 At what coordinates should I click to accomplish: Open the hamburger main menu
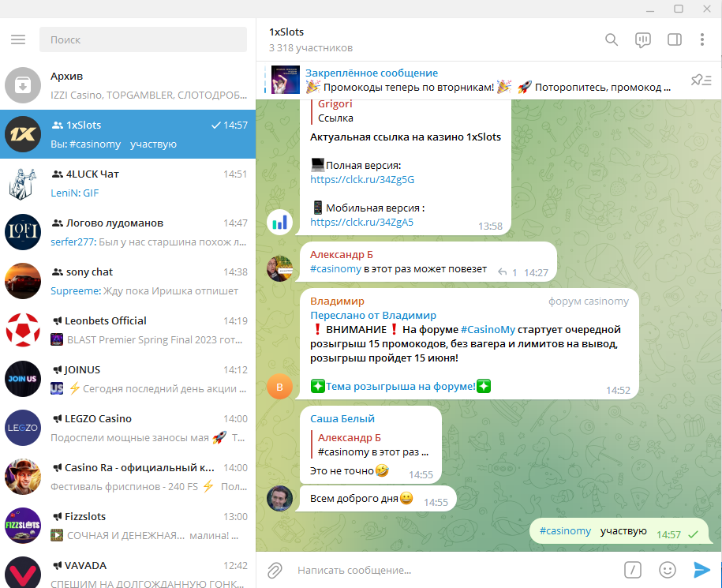[18, 39]
